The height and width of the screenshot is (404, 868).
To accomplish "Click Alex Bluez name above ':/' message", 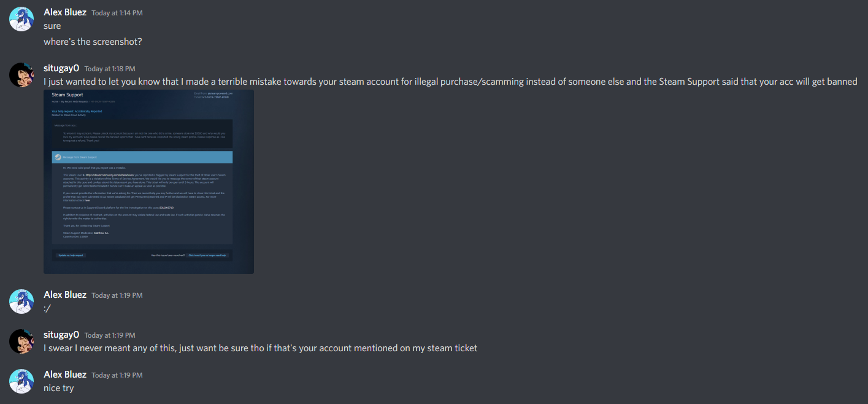I will [65, 295].
